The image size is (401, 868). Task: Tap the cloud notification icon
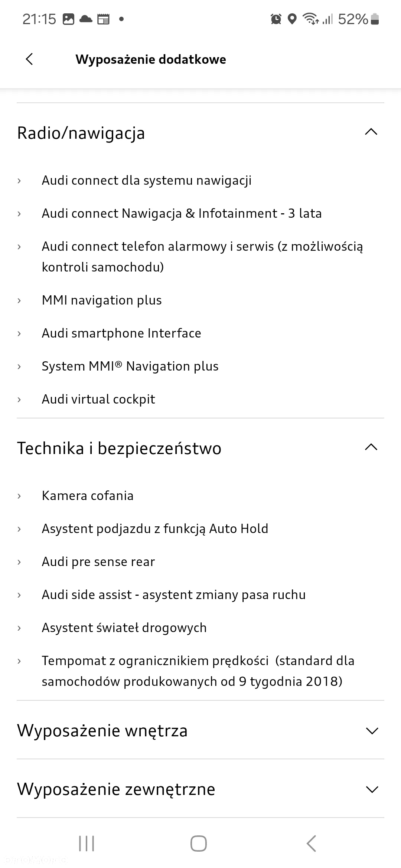coord(86,19)
